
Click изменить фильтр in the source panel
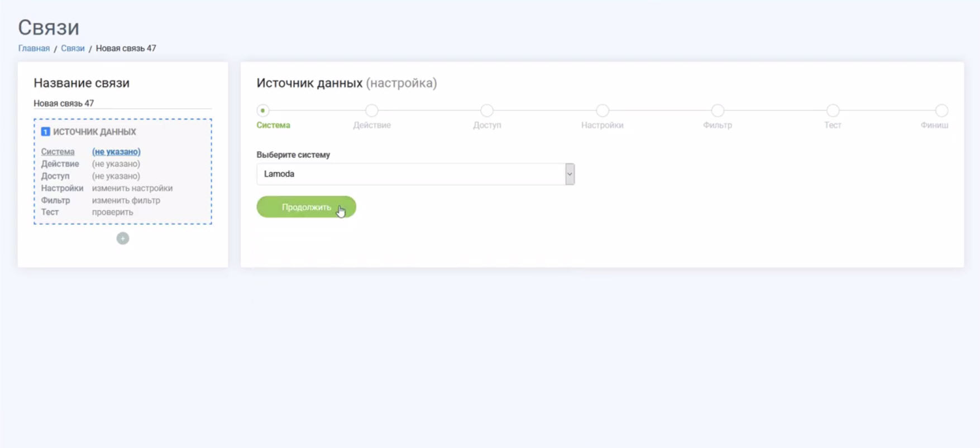pyautogui.click(x=126, y=200)
